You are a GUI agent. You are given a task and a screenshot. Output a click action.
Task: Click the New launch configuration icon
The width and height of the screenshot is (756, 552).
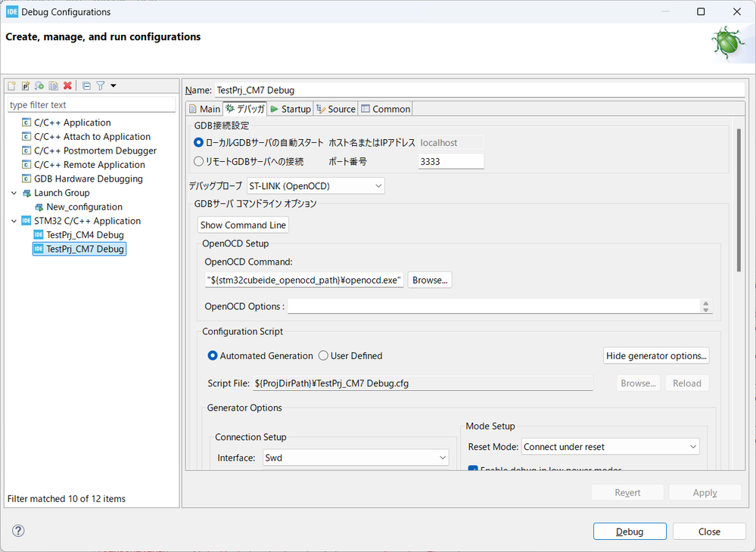click(12, 86)
